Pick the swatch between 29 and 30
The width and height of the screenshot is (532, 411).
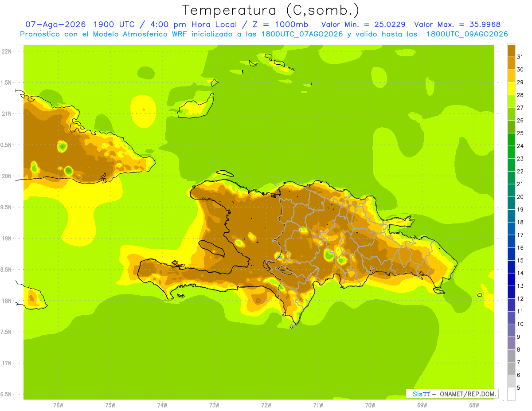(x=511, y=76)
